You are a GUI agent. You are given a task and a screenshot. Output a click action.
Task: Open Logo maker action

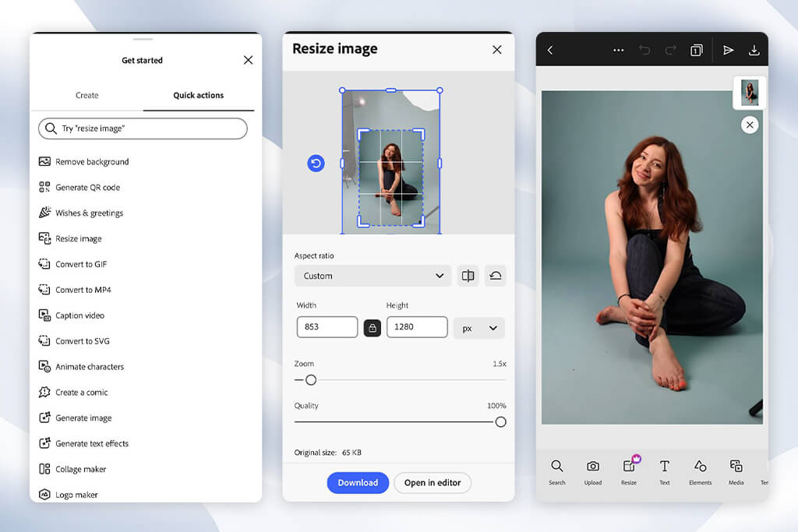click(69, 495)
